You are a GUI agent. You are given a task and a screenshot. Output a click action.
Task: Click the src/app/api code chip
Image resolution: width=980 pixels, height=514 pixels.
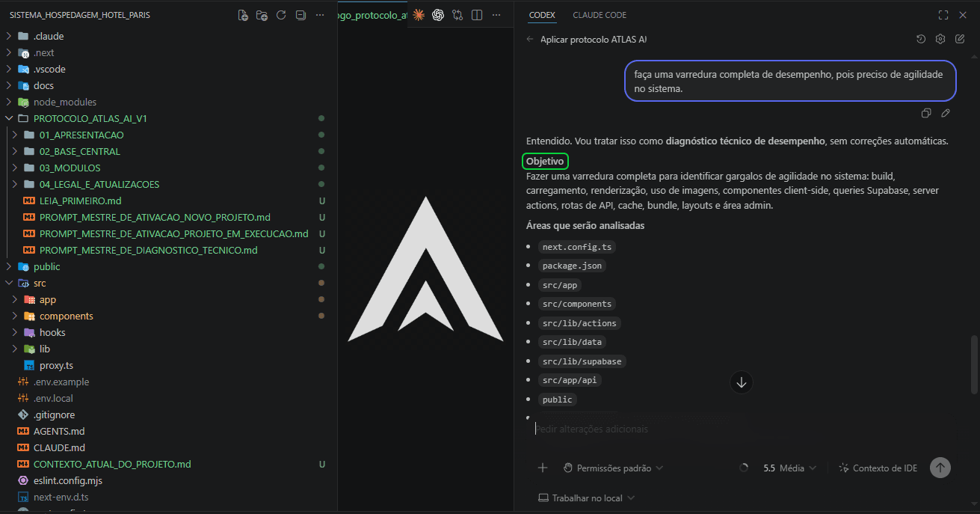click(570, 380)
